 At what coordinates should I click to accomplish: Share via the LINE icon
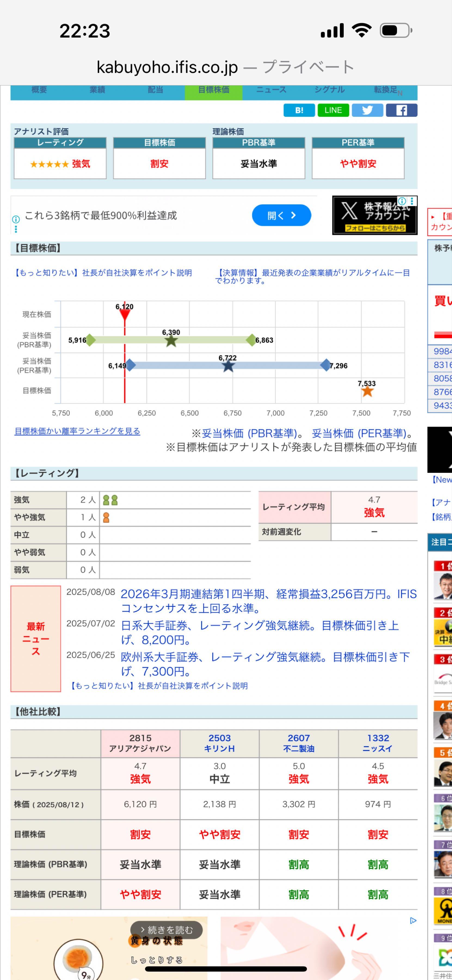333,110
